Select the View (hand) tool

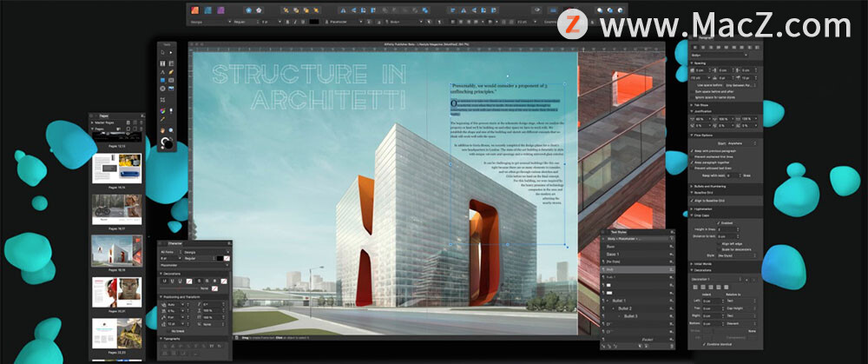163,130
